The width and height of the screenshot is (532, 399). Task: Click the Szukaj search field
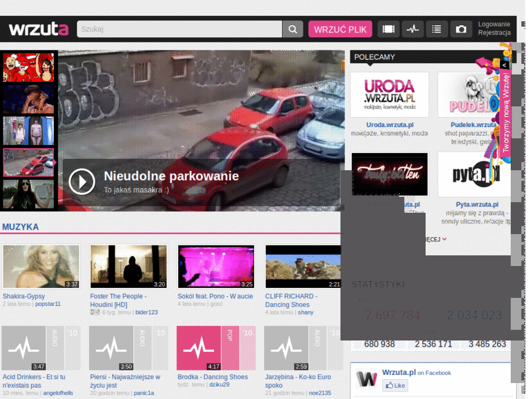180,29
